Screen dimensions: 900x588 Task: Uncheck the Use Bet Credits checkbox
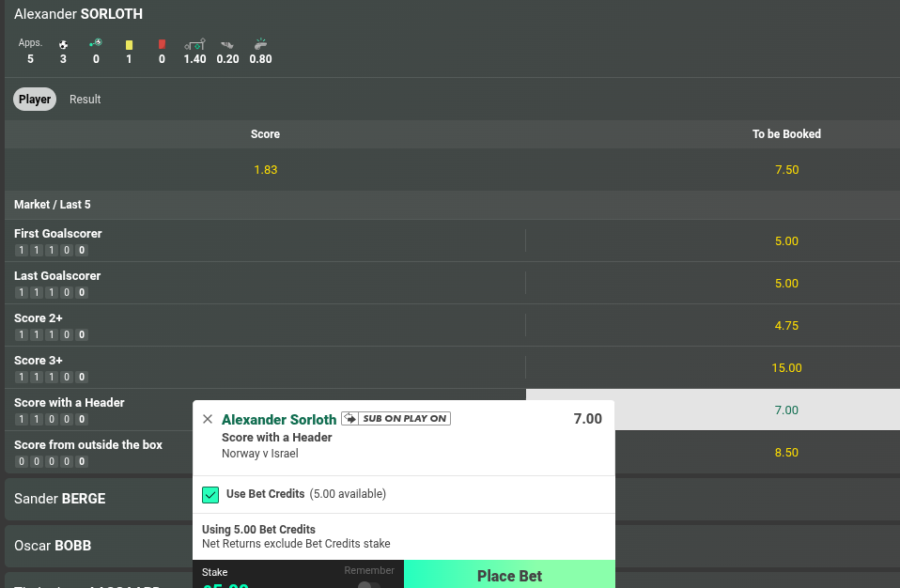tap(210, 494)
